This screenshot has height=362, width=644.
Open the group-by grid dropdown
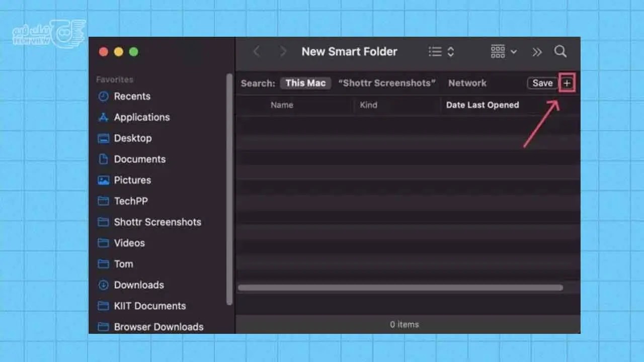pyautogui.click(x=504, y=51)
